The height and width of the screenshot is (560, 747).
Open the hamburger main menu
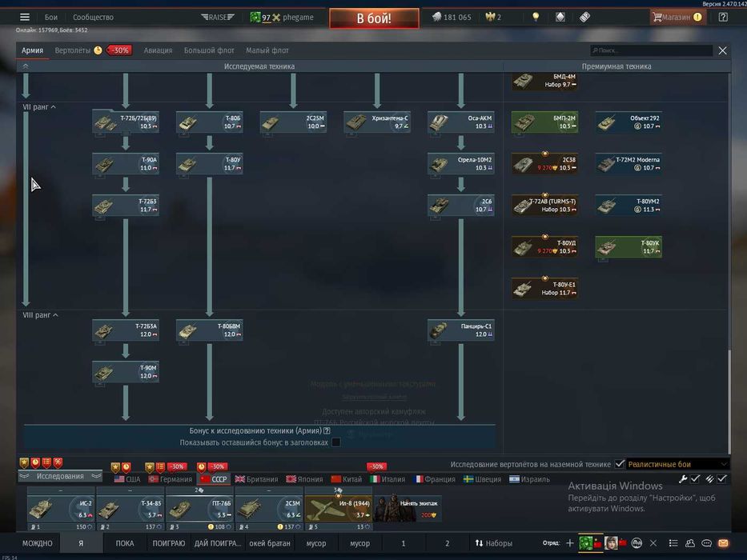[x=25, y=17]
